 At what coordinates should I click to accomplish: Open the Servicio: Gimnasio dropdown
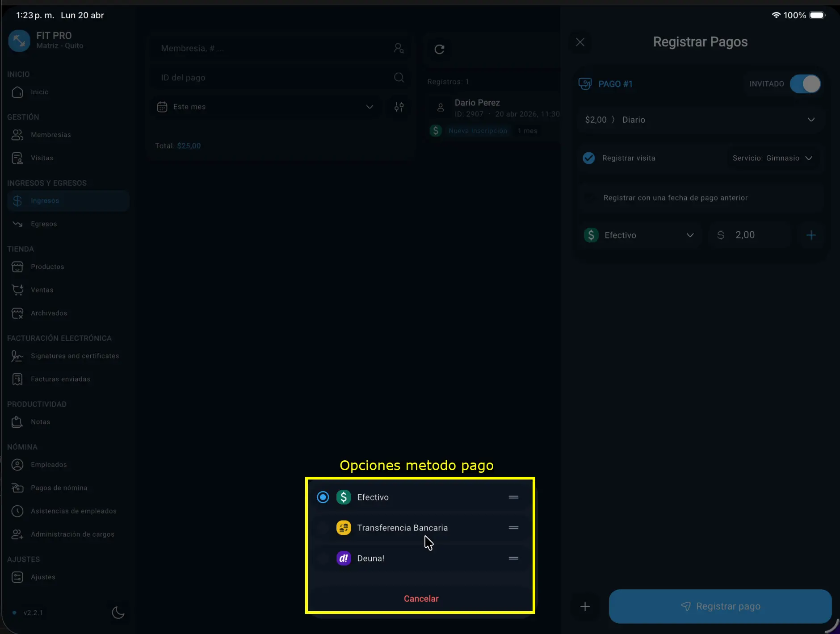pos(772,158)
